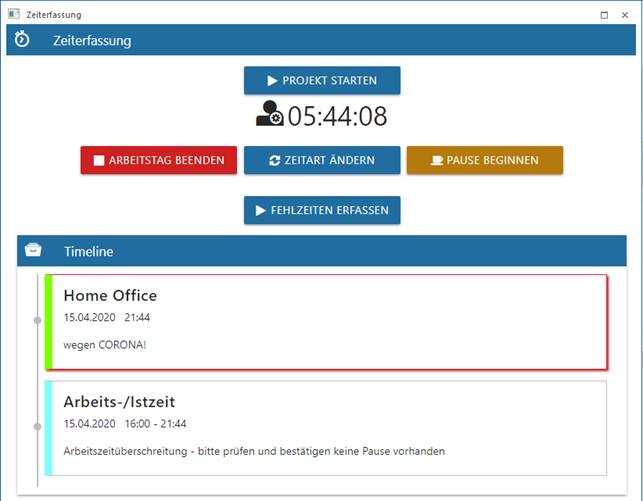This screenshot has height=501, width=643.
Task: Click the 05:44:08 timer display
Action: [337, 117]
